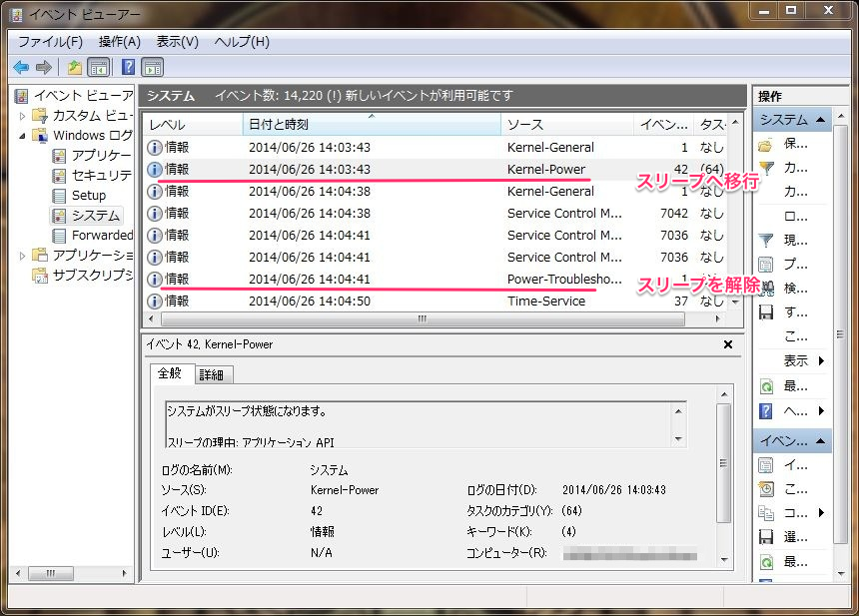
Task: Collapse the システム section in actions pane
Action: point(821,120)
